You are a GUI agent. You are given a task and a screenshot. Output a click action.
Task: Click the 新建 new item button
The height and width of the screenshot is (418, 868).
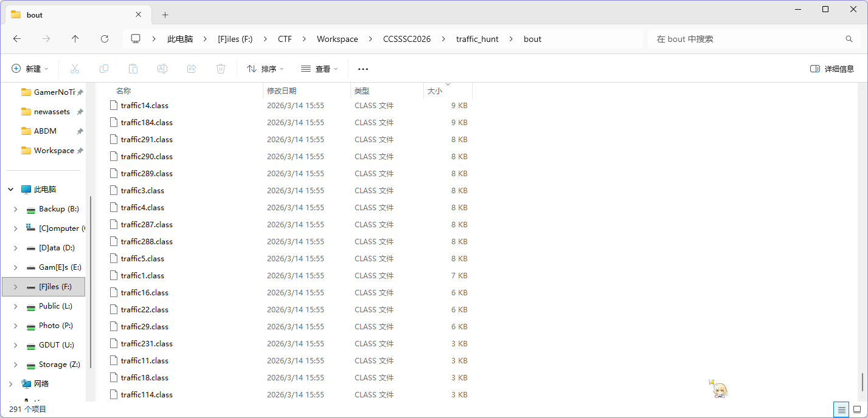tap(30, 69)
